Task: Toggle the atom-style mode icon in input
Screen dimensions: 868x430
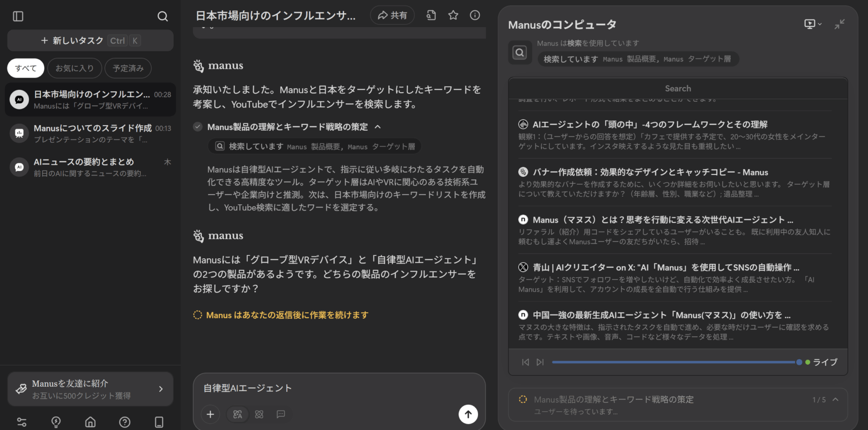Action: coord(259,414)
